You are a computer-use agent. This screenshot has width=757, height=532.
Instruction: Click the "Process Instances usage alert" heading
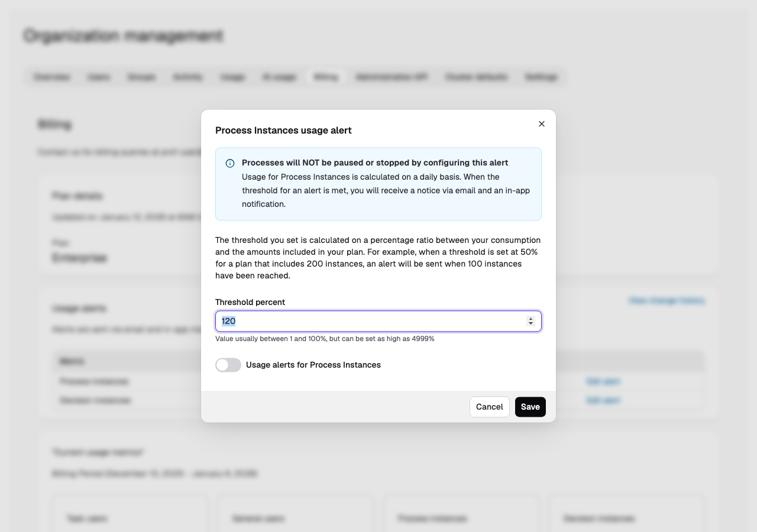283,130
